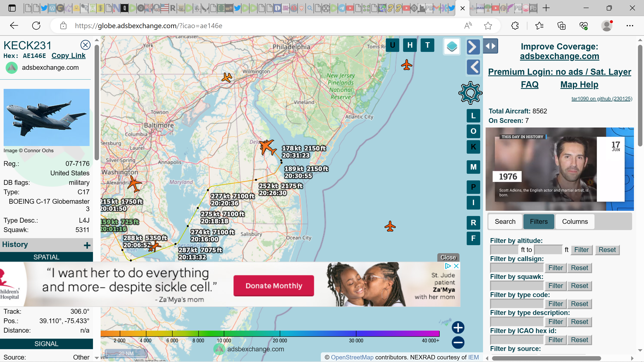Click the type code filter field
Image resolution: width=644 pixels, height=362 pixels.
click(x=517, y=304)
